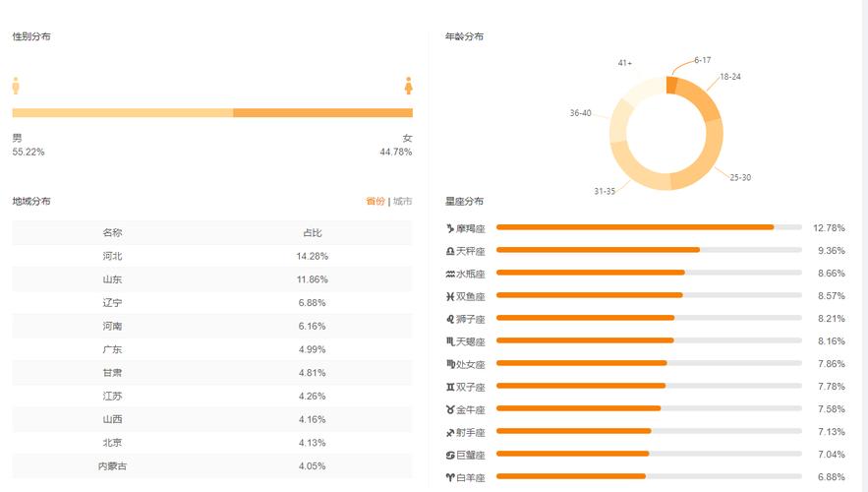Switch to the 城市 tab
868x492 pixels.
click(403, 202)
